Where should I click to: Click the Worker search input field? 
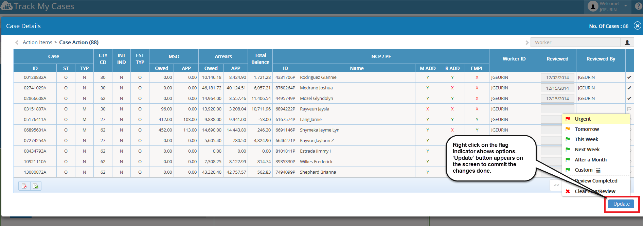pos(575,42)
